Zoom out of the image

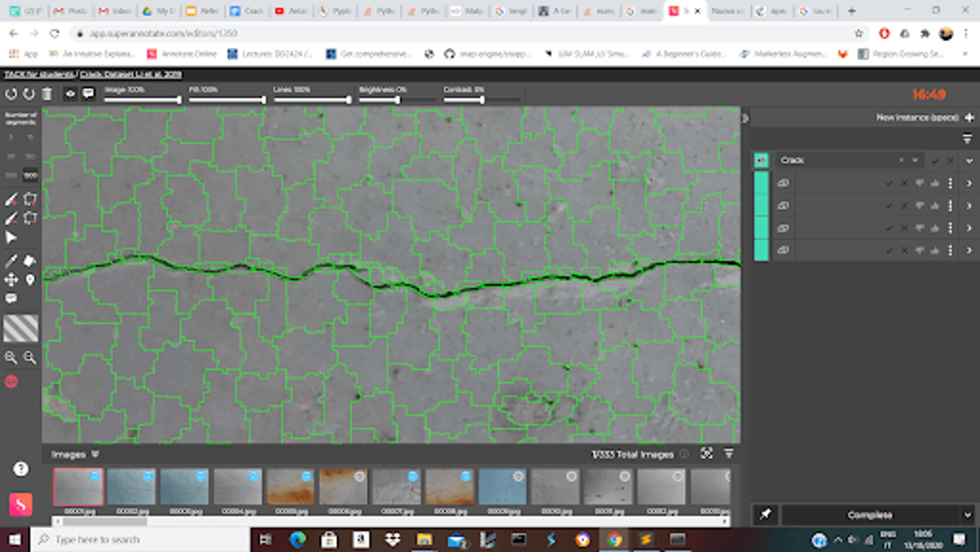pos(29,358)
